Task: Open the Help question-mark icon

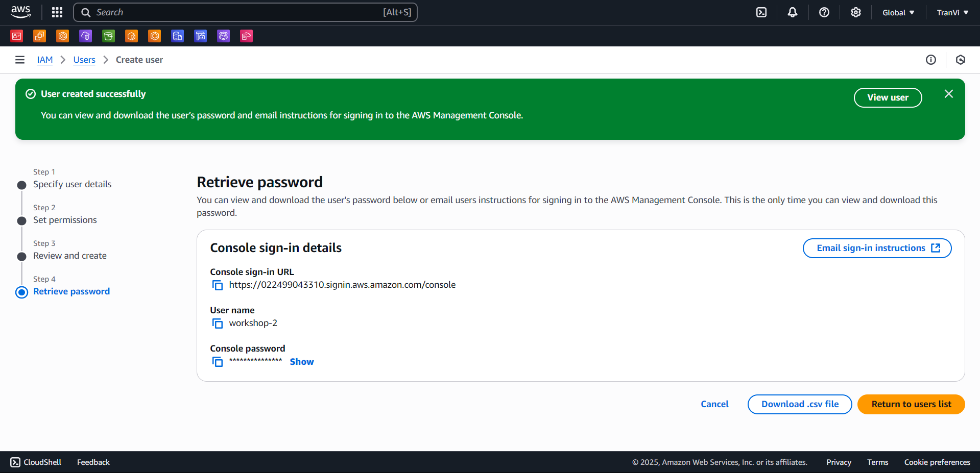Action: [x=824, y=12]
